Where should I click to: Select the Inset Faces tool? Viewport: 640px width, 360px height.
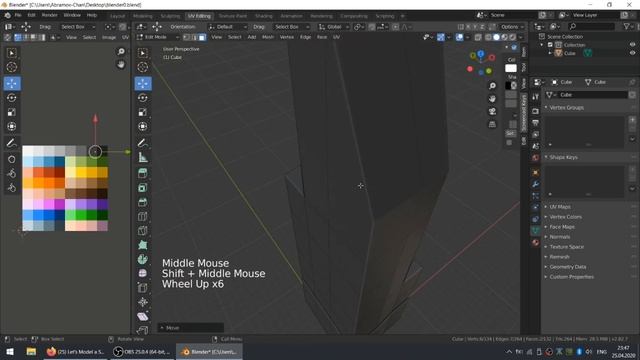coord(143,188)
